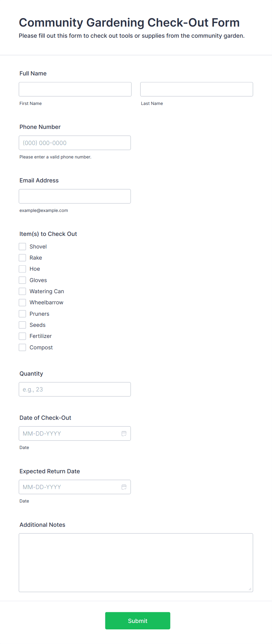The width and height of the screenshot is (272, 644).
Task: Enable the Gloves option
Action: [23, 280]
